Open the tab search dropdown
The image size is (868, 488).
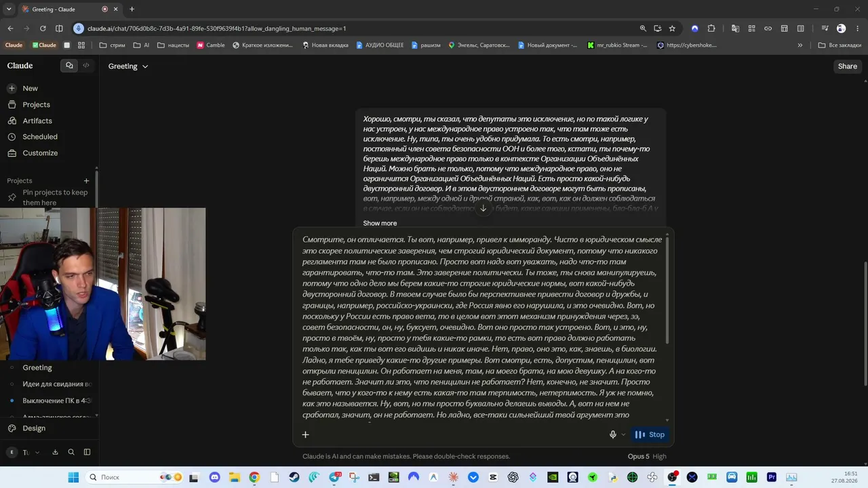[8, 9]
